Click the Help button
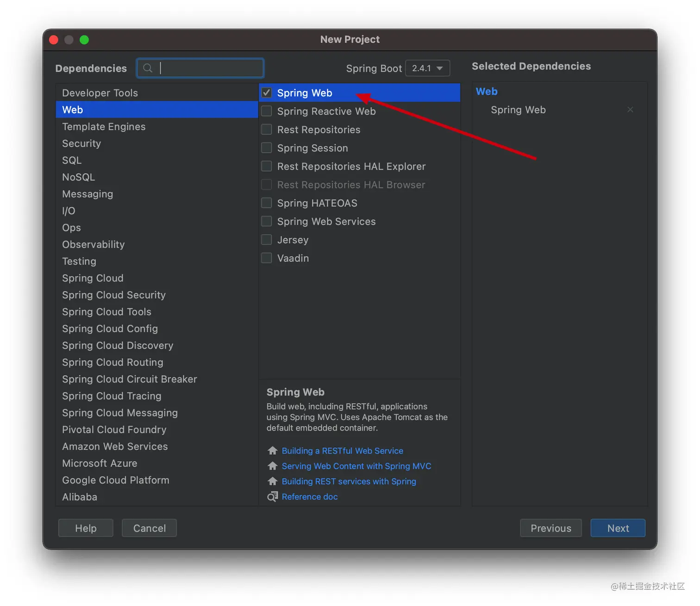700x606 pixels. 86,528
